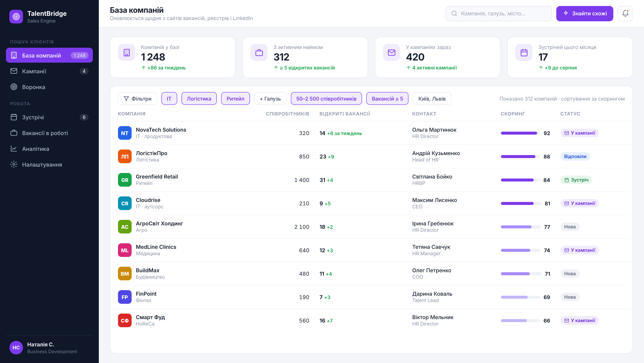Screen dimensions: 644x363
Task: Click the У кампанії status of NovaTech Solutions
Action: (x=579, y=133)
